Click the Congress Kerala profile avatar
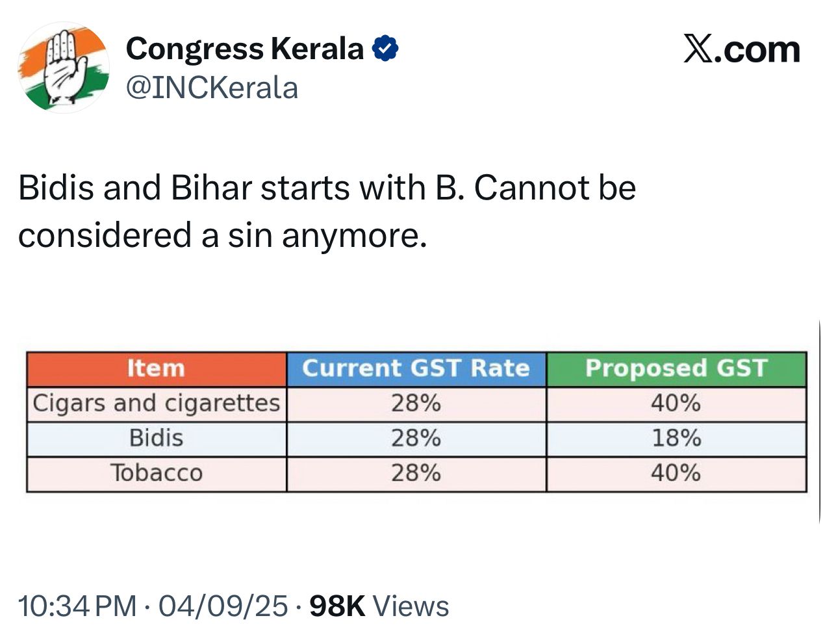The width and height of the screenshot is (838, 644). (x=63, y=68)
